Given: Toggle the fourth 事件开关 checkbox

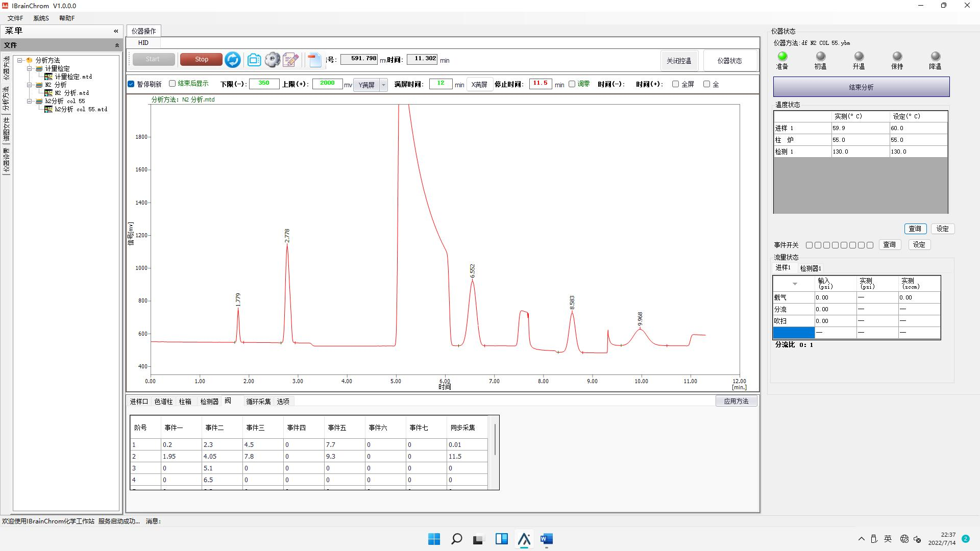Looking at the screenshot, I should point(836,245).
